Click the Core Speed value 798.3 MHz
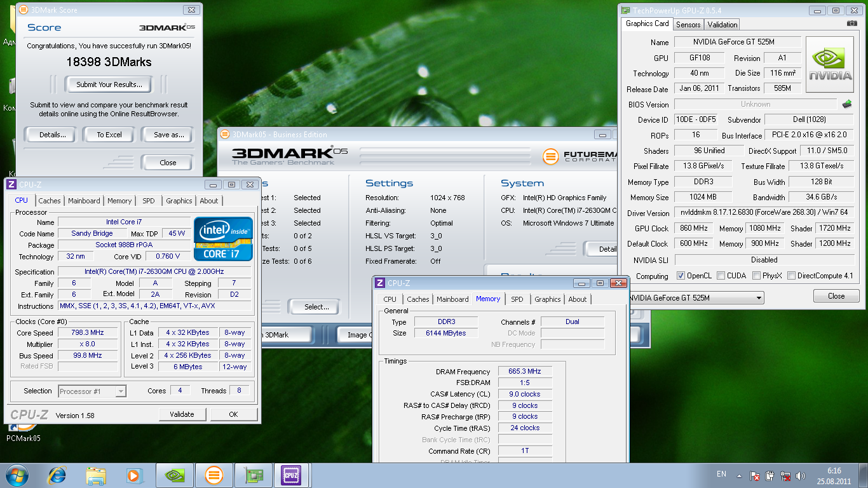Screen dimensions: 868x488 [x=88, y=333]
